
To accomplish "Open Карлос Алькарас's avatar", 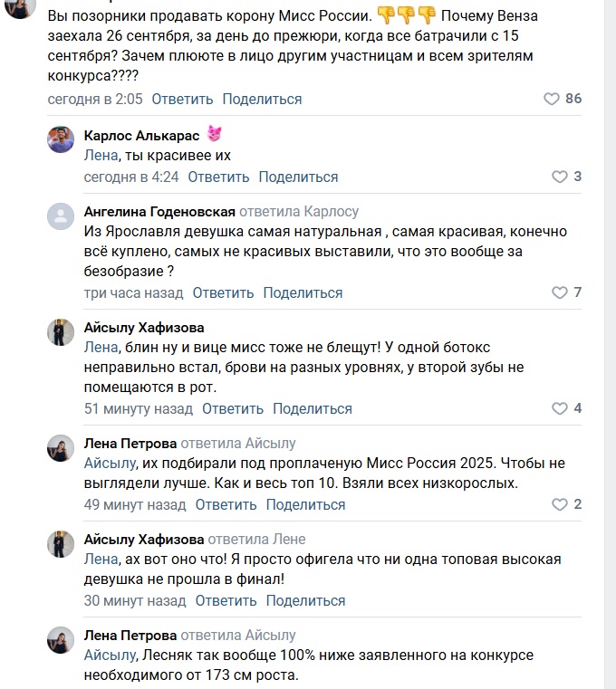I will (x=61, y=139).
